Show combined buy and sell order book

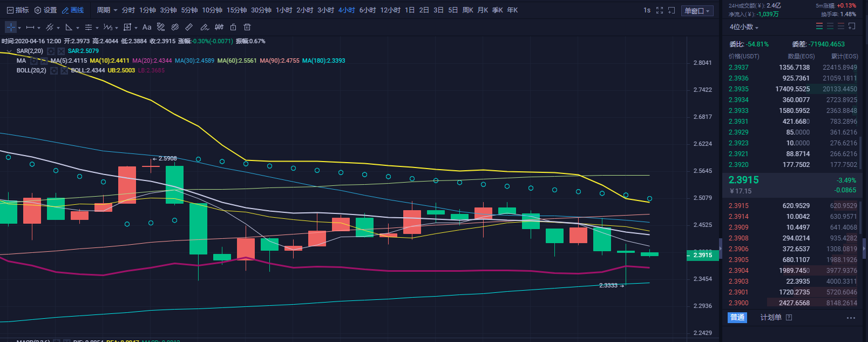pos(819,26)
